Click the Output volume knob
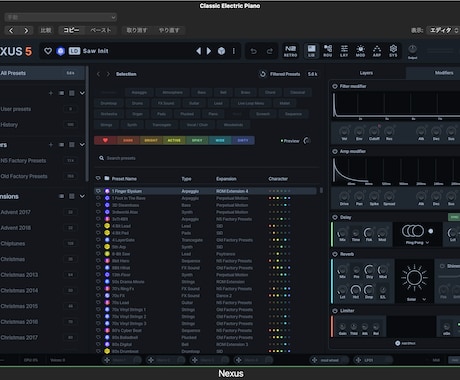 point(412,49)
